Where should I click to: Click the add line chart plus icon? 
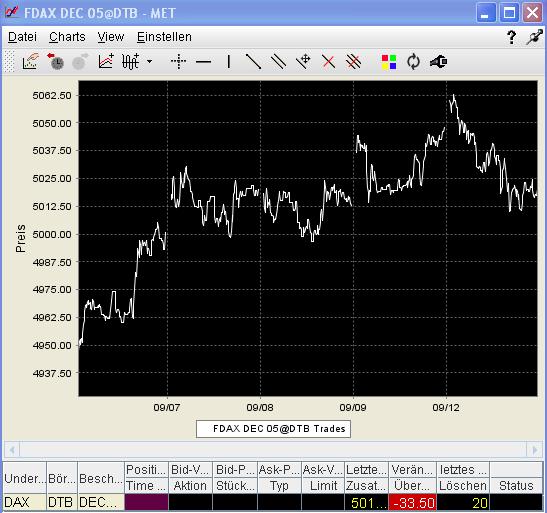click(x=106, y=62)
